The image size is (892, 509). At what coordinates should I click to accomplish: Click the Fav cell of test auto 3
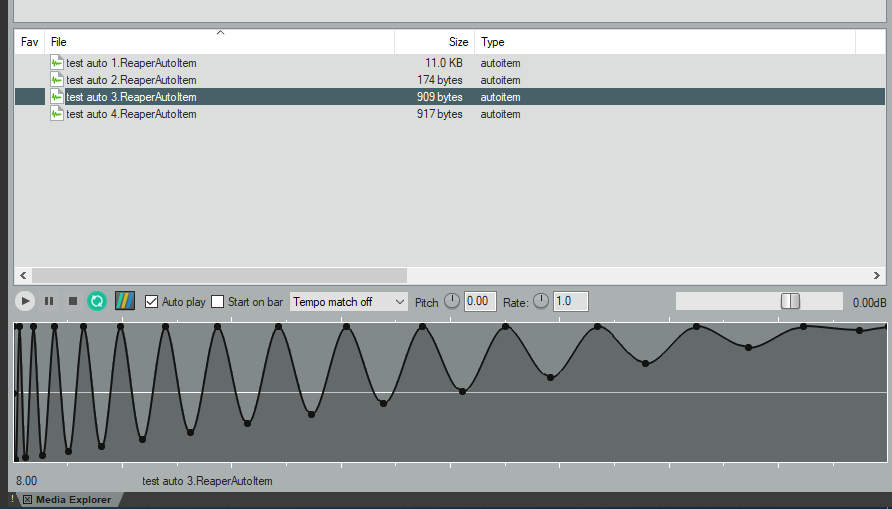click(x=30, y=97)
